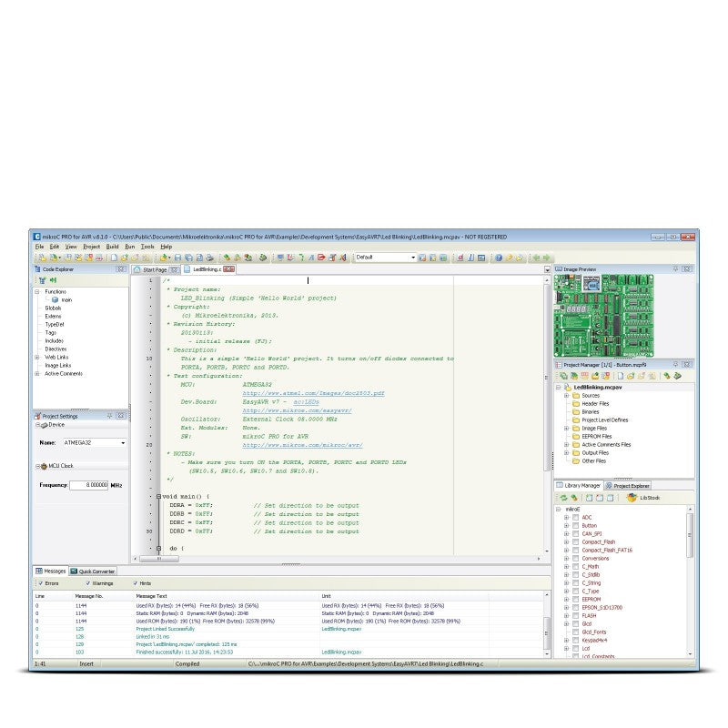Expand the Sources folder in Project Manager
This screenshot has width=728, height=728.
click(x=565, y=396)
